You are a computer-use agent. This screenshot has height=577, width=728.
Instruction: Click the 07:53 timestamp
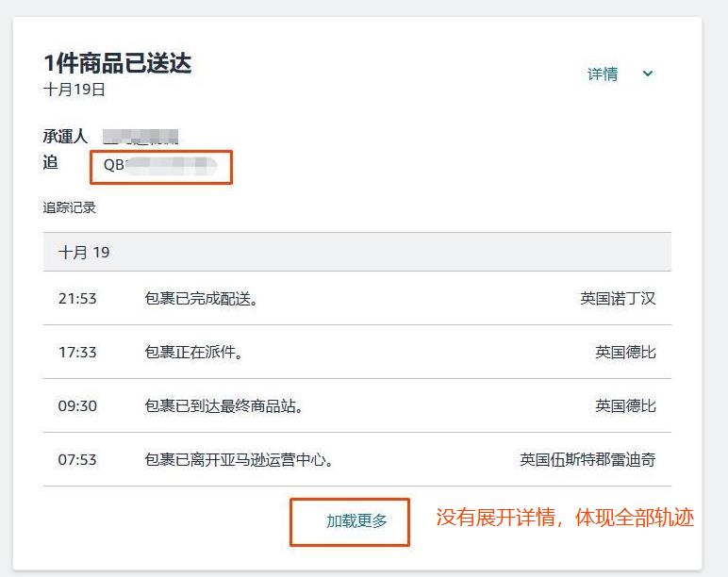(x=77, y=460)
